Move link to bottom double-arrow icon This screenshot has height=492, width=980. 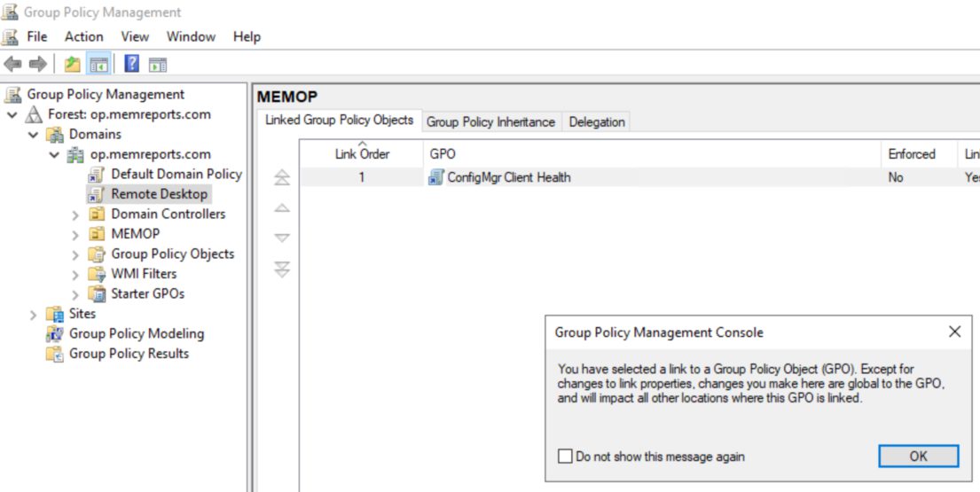282,269
